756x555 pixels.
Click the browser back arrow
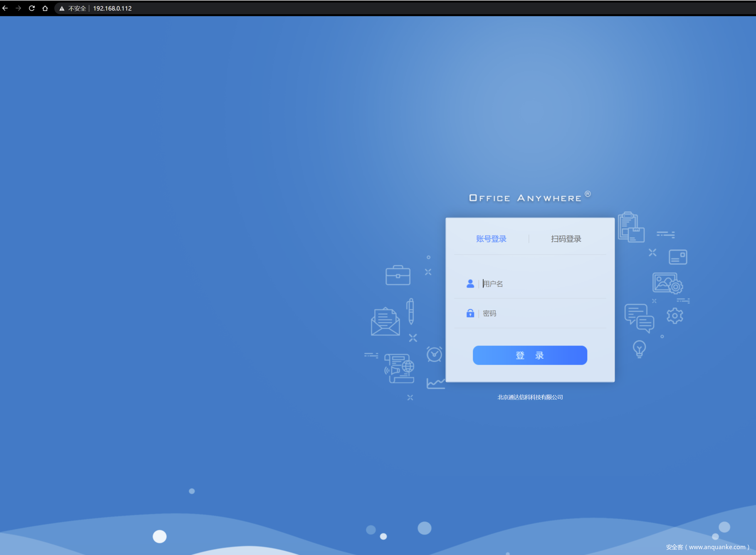pos(5,8)
